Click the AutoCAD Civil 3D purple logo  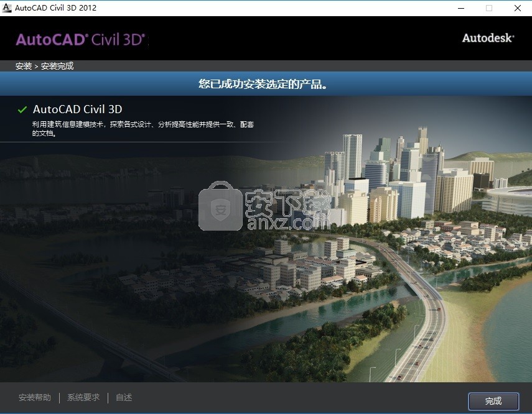[x=80, y=40]
